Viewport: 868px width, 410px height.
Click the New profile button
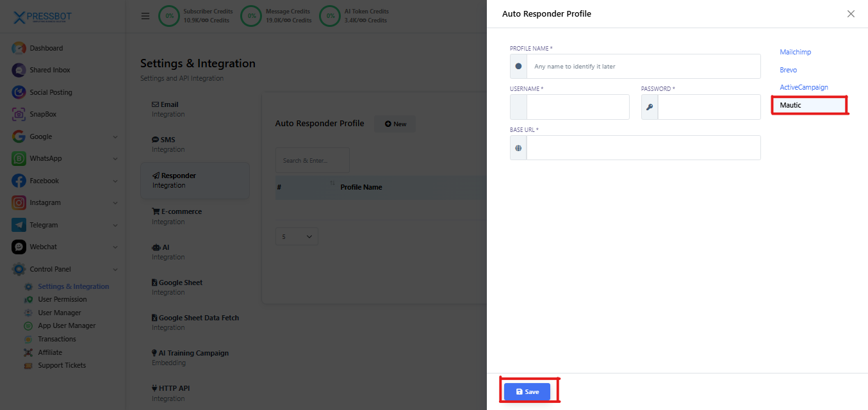click(x=395, y=124)
